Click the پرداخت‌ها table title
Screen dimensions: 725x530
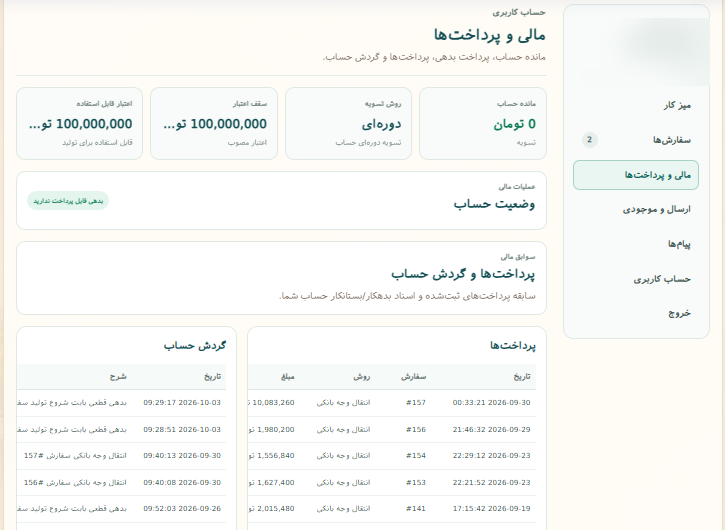click(513, 345)
